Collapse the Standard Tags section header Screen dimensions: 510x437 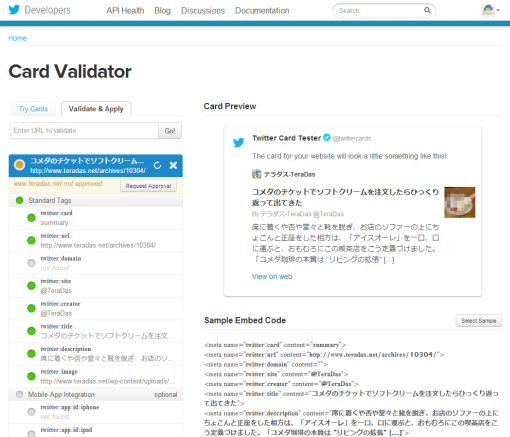click(96, 200)
